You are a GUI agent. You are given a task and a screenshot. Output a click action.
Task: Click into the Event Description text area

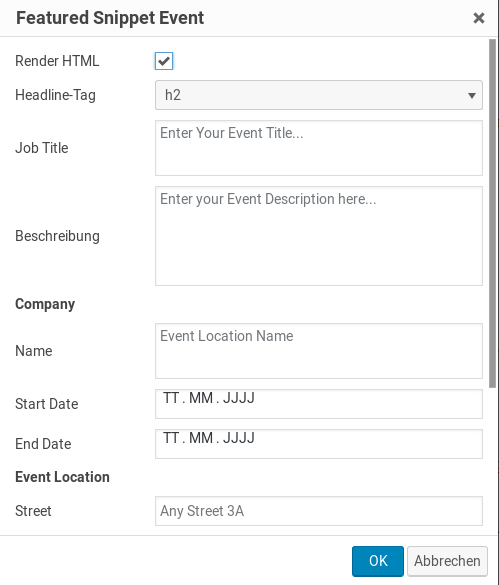(319, 236)
